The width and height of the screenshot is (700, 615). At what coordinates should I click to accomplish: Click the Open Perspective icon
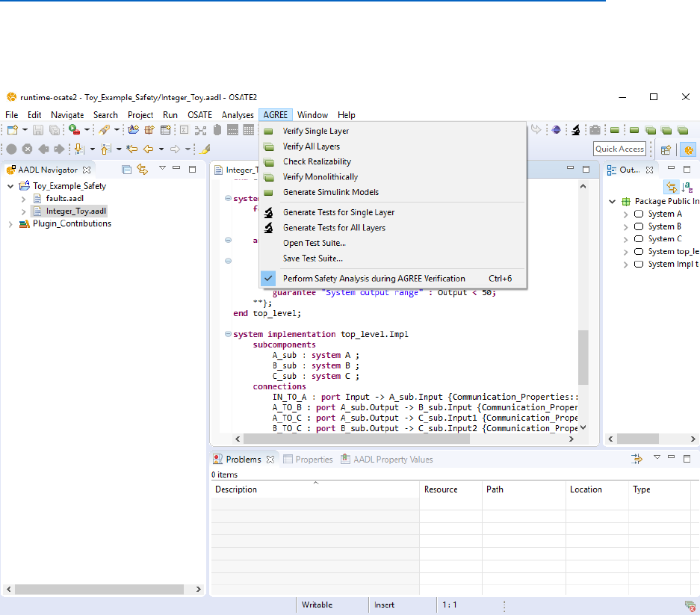(x=665, y=149)
